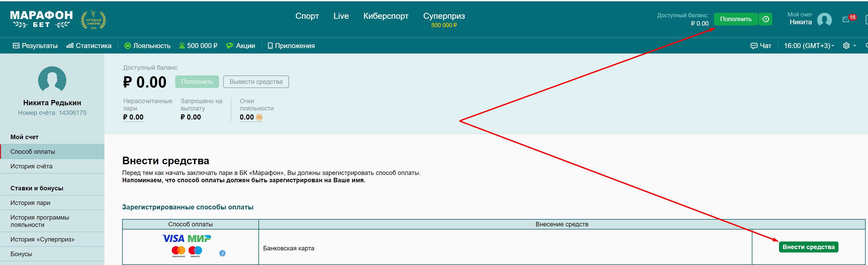Open the Live section

point(341,16)
